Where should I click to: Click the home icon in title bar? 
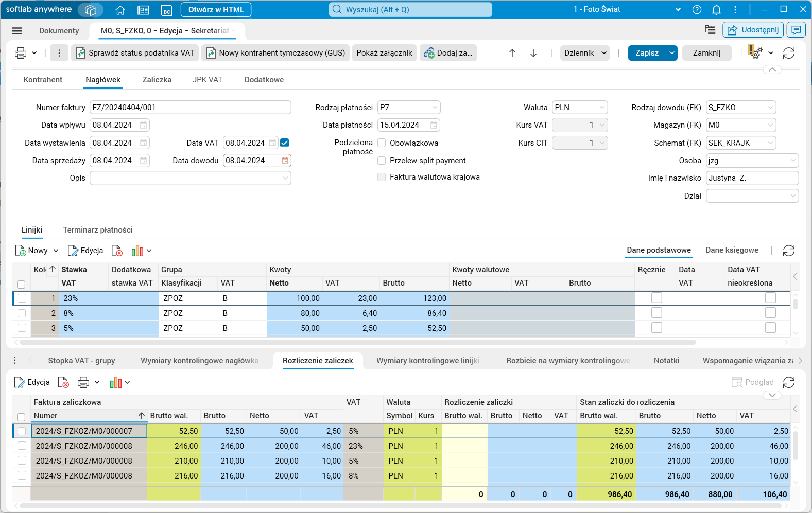pyautogui.click(x=120, y=10)
